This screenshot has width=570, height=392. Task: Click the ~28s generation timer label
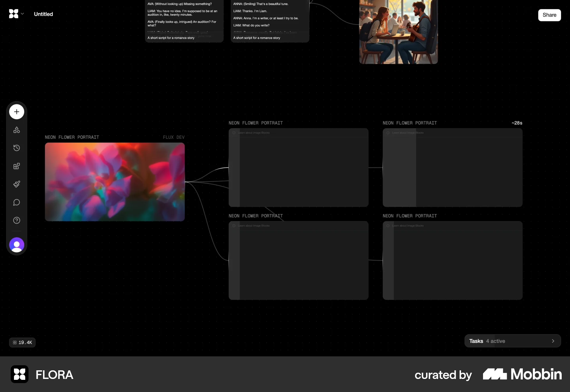point(517,123)
